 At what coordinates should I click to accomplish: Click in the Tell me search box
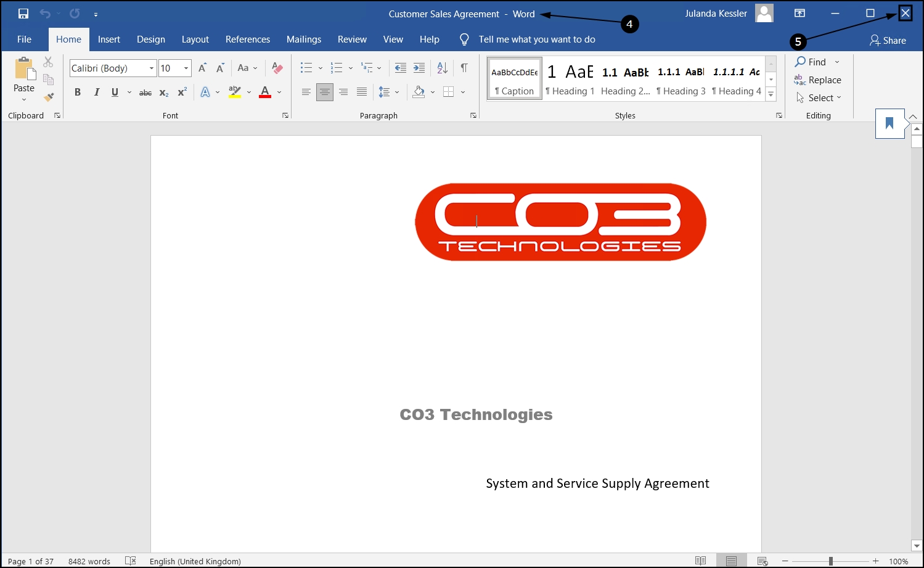(x=537, y=39)
